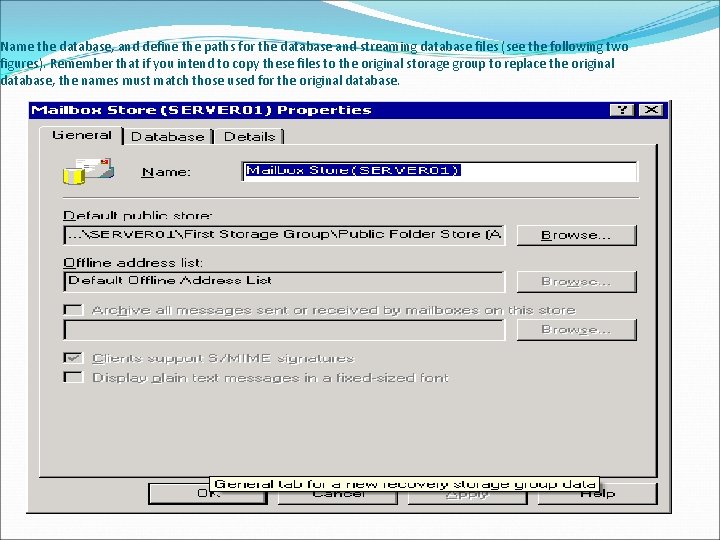Screen dimensions: 720x540
Task: Toggle Clients support S/MIME signatures
Action: 73,358
